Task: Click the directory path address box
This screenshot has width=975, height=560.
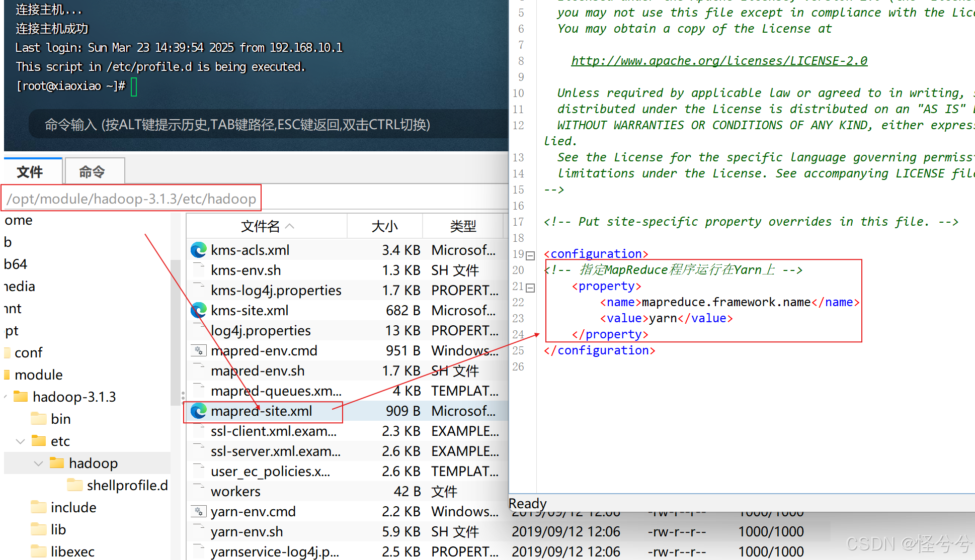Action: pos(132,199)
